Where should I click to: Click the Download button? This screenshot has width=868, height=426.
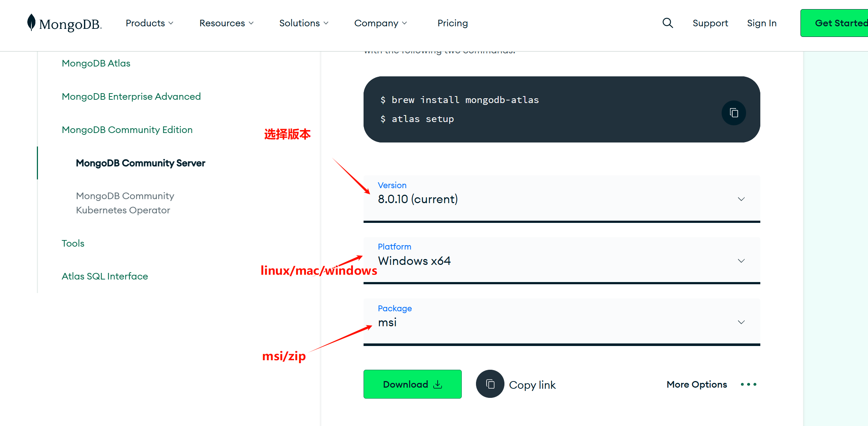tap(412, 384)
